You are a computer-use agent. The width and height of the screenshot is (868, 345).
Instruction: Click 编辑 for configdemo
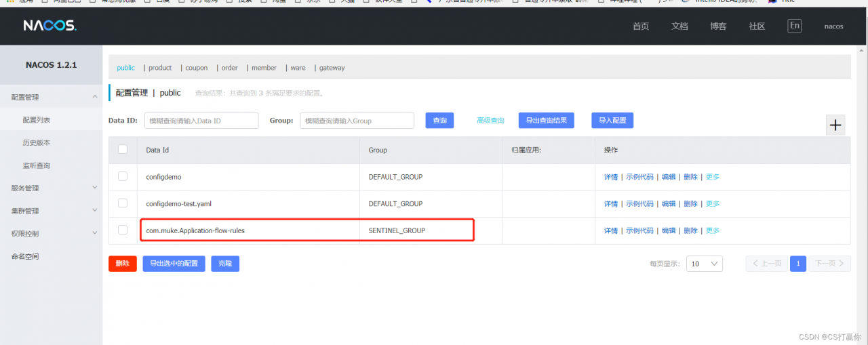669,177
